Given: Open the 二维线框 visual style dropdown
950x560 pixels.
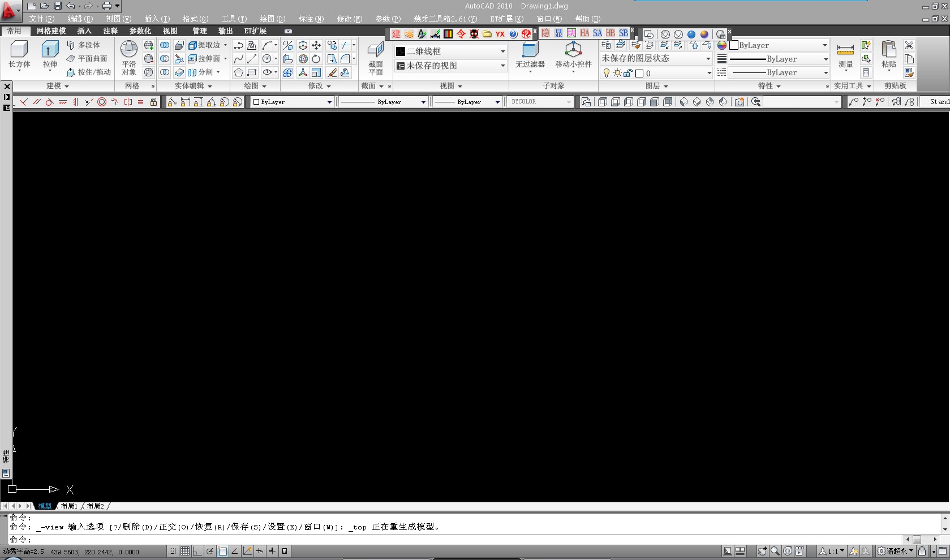Looking at the screenshot, I should [x=450, y=51].
